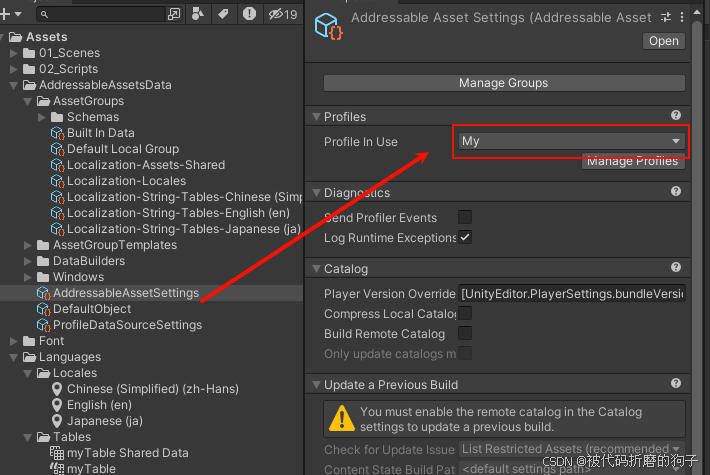Enable Build Remote Catalog checkbox
710x475 pixels.
[465, 333]
